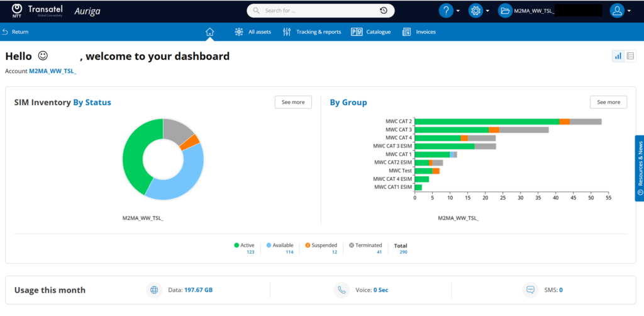Screen dimensions: 644x316
Task: Open the home dashboard icon
Action: point(210,32)
